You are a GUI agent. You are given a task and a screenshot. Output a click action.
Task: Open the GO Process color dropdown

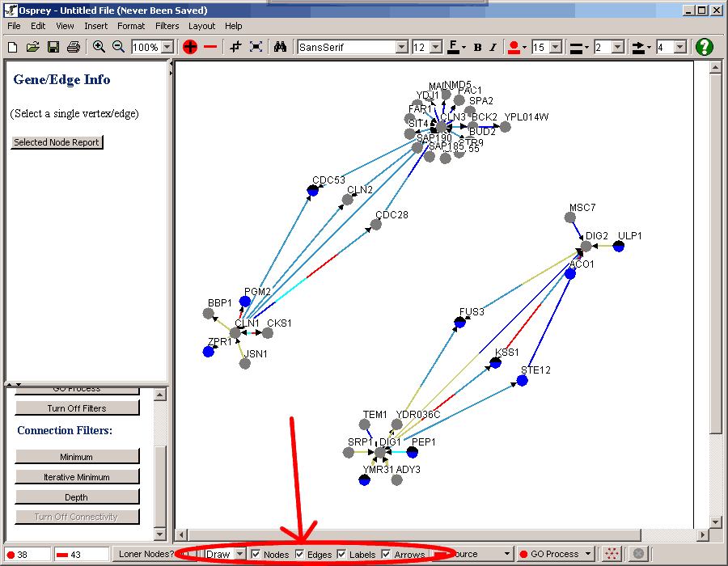pos(587,554)
